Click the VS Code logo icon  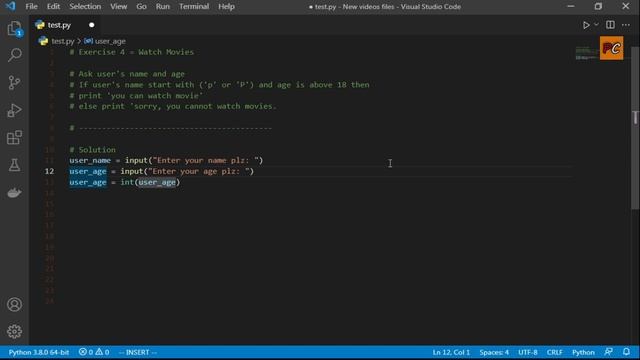pyautogui.click(x=11, y=6)
